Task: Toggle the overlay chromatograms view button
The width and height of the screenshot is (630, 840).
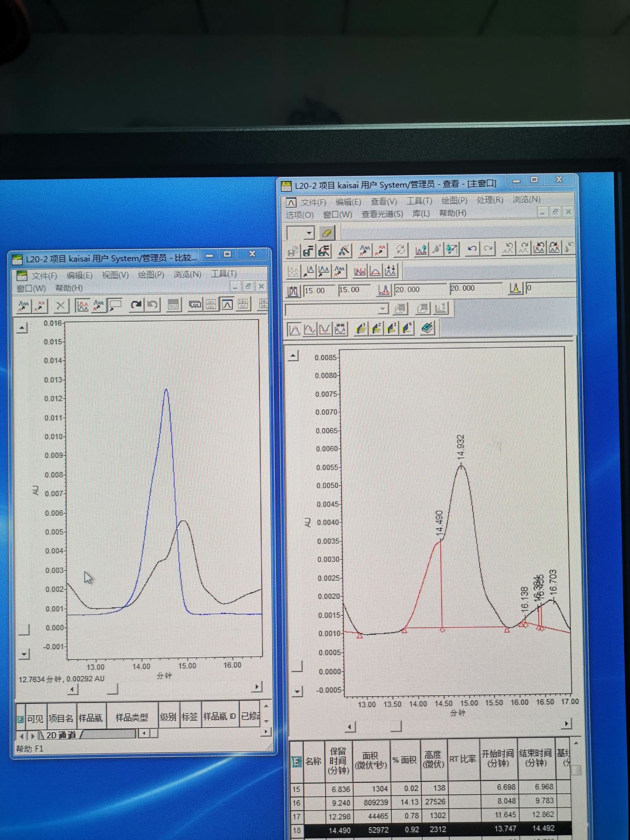Action: click(x=83, y=305)
